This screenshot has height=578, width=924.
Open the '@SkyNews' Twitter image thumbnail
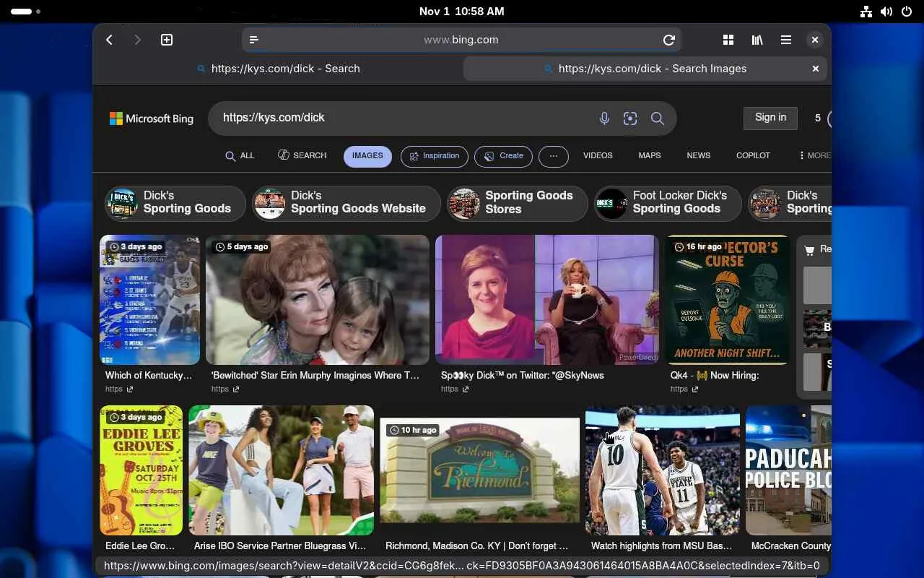tap(547, 300)
